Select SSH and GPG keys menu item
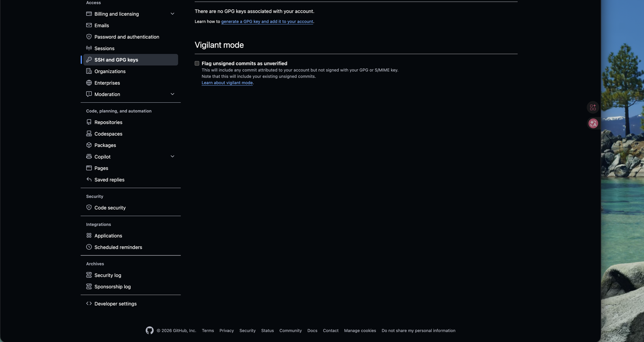Image resolution: width=644 pixels, height=342 pixels. 131,60
